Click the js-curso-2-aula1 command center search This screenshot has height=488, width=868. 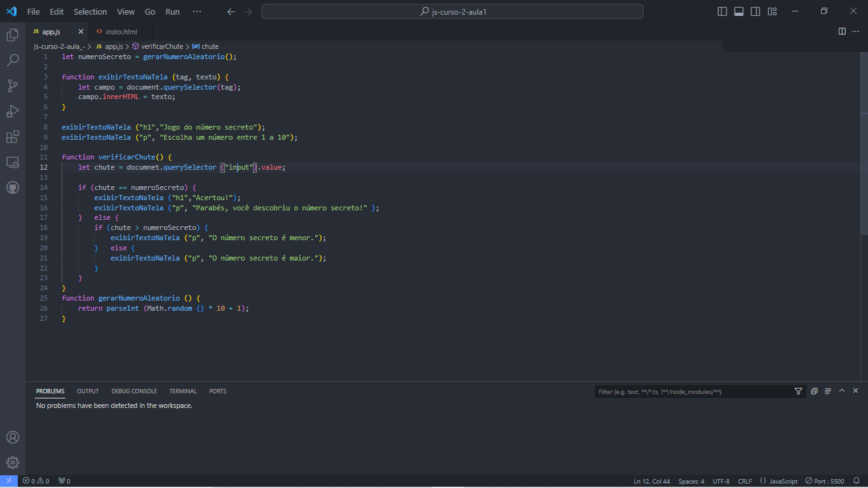coord(452,11)
